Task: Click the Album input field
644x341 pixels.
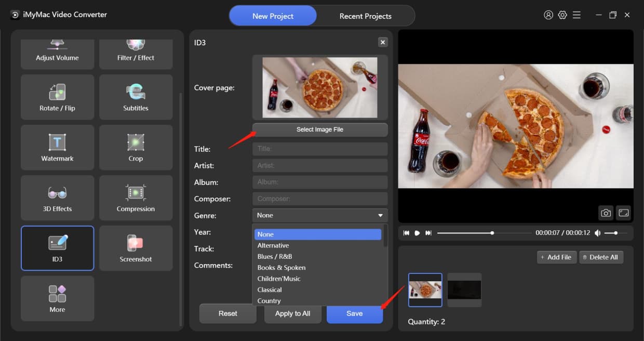Action: (320, 182)
